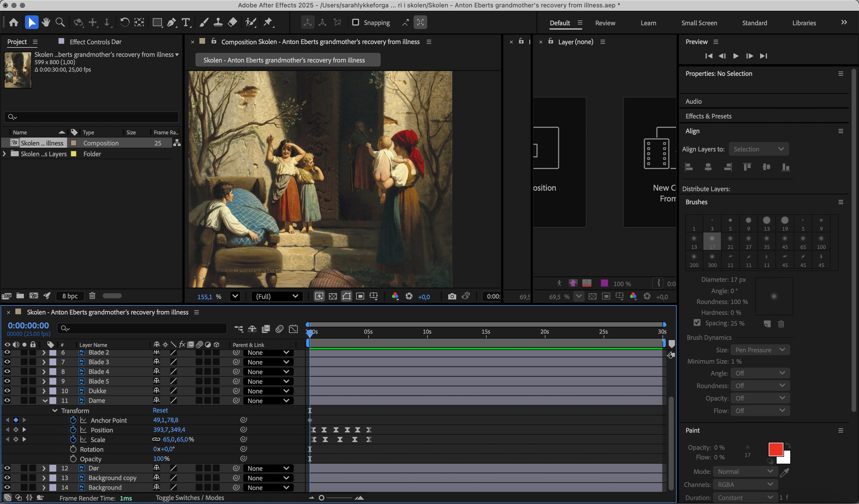
Task: Hide the Blade 4 layer eye toggle
Action: click(x=7, y=371)
